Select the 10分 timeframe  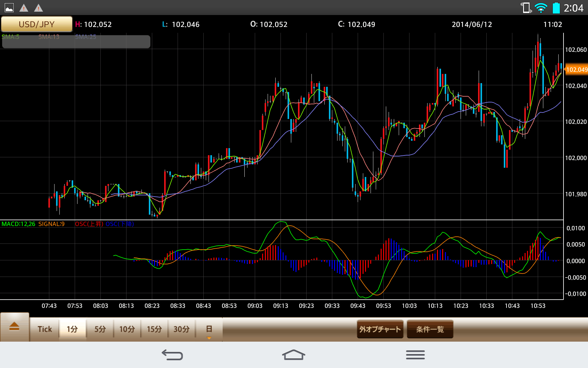[127, 329]
